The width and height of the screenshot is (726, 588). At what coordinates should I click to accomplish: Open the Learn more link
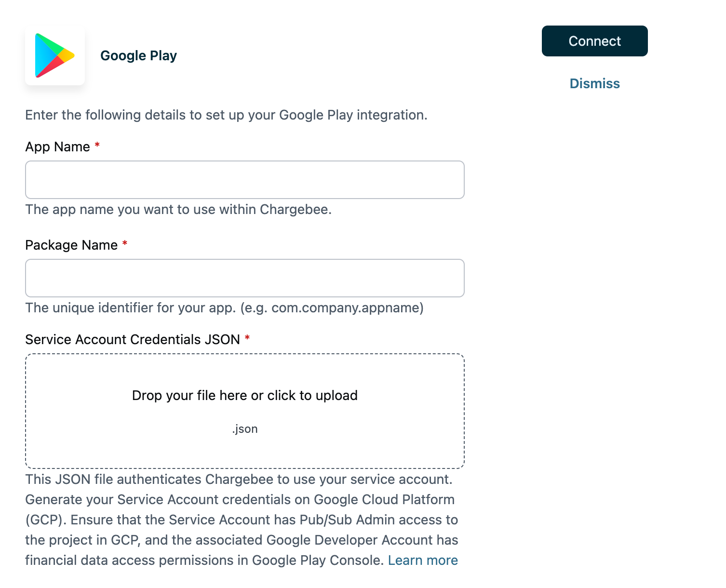click(423, 560)
